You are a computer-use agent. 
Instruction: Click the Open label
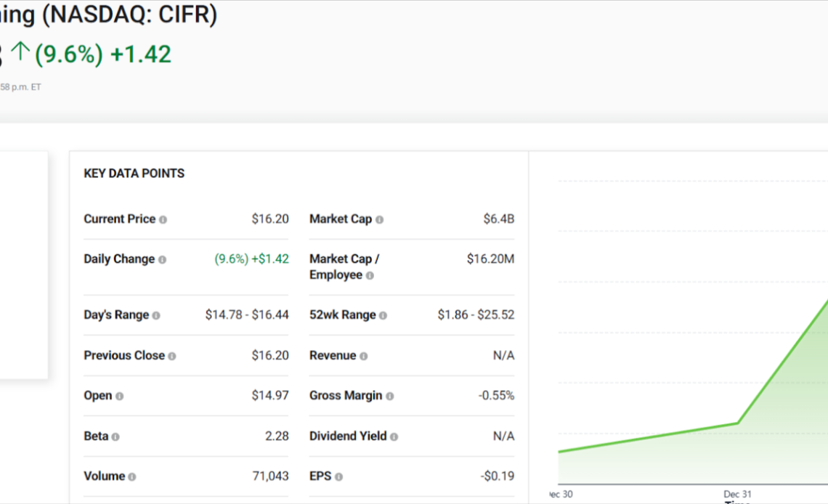98,396
